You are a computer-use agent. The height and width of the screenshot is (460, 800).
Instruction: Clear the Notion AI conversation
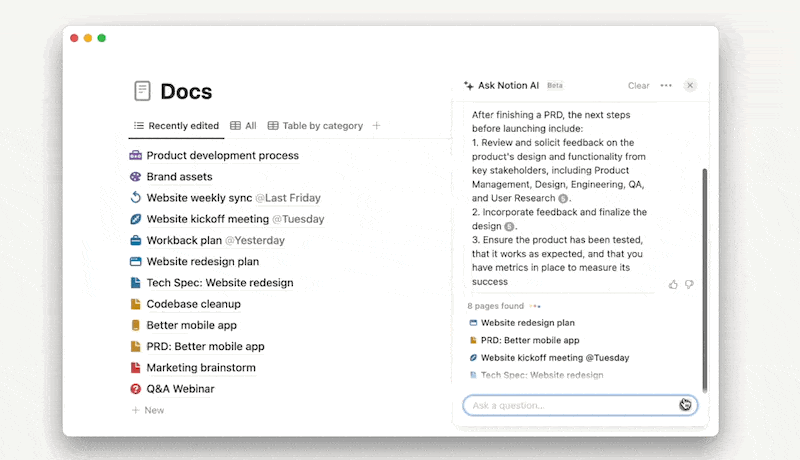pos(639,86)
